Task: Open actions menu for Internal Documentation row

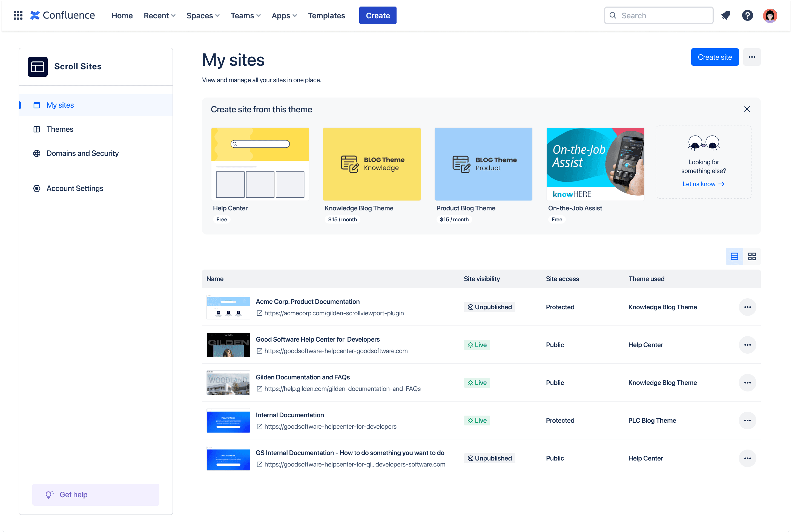Action: tap(747, 421)
